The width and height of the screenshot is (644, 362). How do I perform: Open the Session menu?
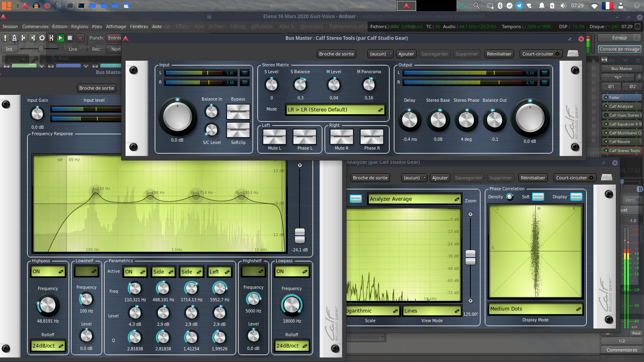pos(10,27)
